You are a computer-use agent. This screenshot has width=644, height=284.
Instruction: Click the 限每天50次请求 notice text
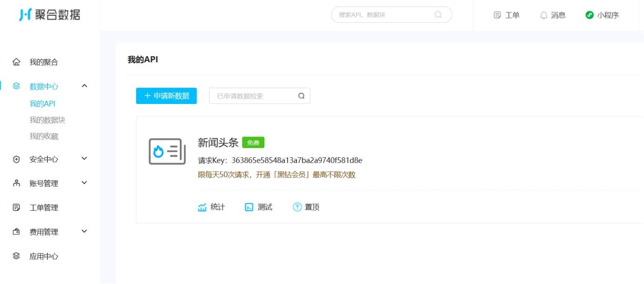276,175
